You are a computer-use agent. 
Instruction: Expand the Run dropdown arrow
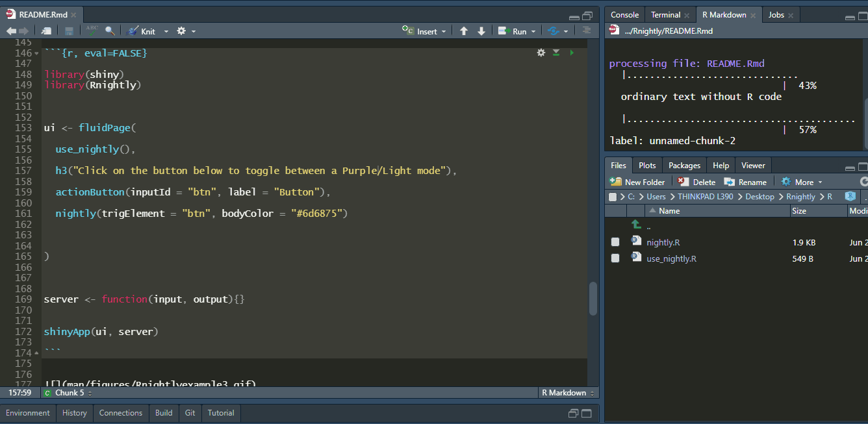point(533,31)
